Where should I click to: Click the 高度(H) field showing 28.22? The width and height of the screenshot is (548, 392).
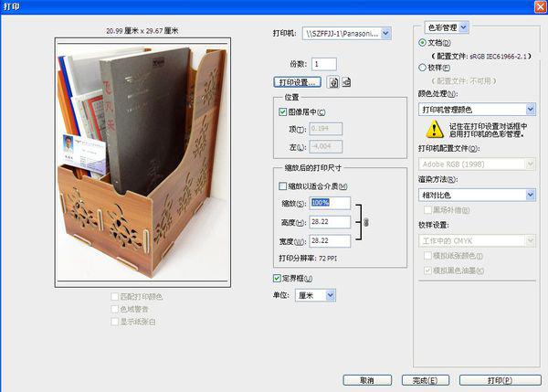(330, 222)
